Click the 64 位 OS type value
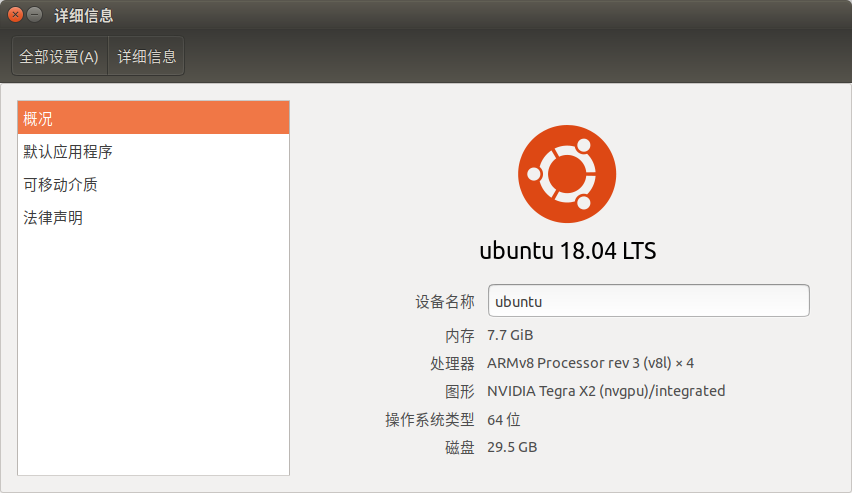852x493 pixels. [504, 420]
